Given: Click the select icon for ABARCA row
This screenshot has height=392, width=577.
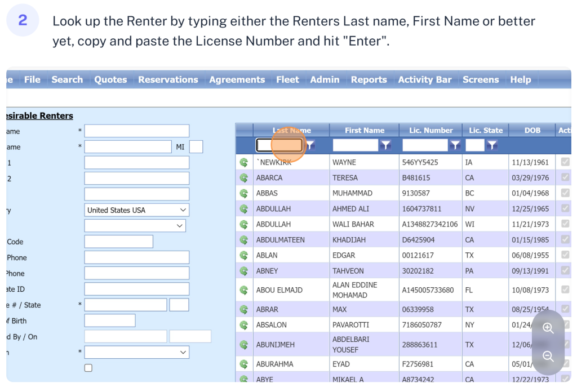Looking at the screenshot, I should point(244,178).
